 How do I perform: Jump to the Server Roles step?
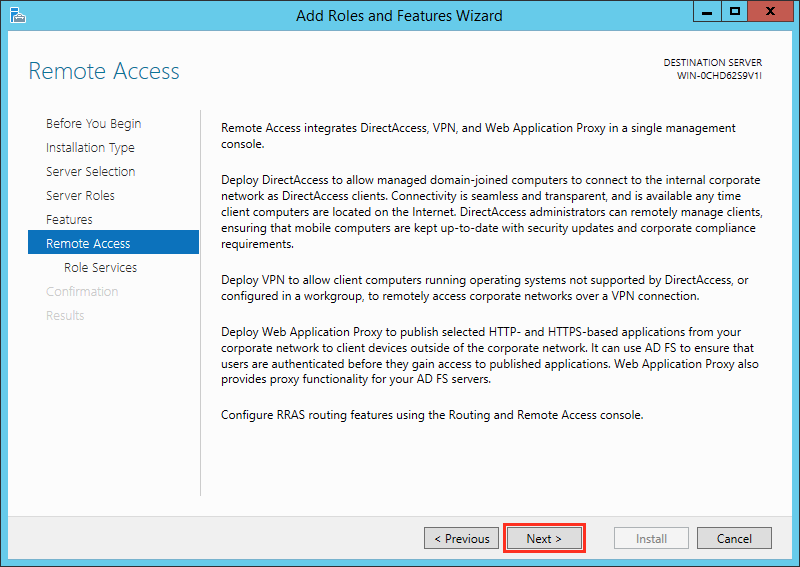(80, 195)
